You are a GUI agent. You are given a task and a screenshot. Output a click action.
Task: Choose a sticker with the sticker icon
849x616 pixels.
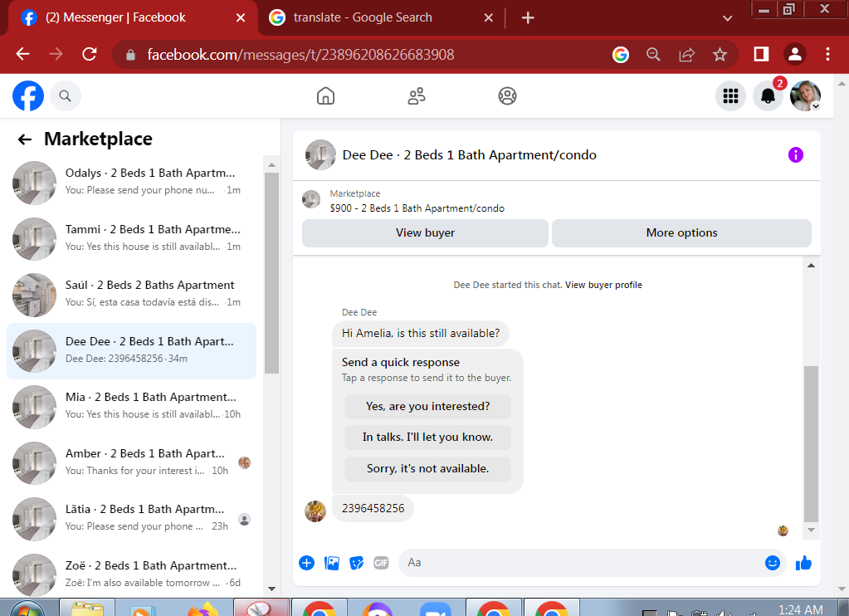[x=356, y=563]
